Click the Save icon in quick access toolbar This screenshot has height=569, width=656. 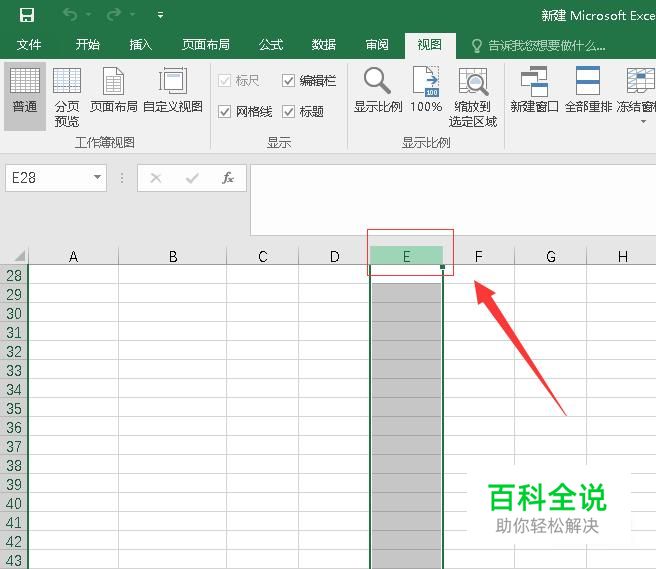(x=27, y=15)
